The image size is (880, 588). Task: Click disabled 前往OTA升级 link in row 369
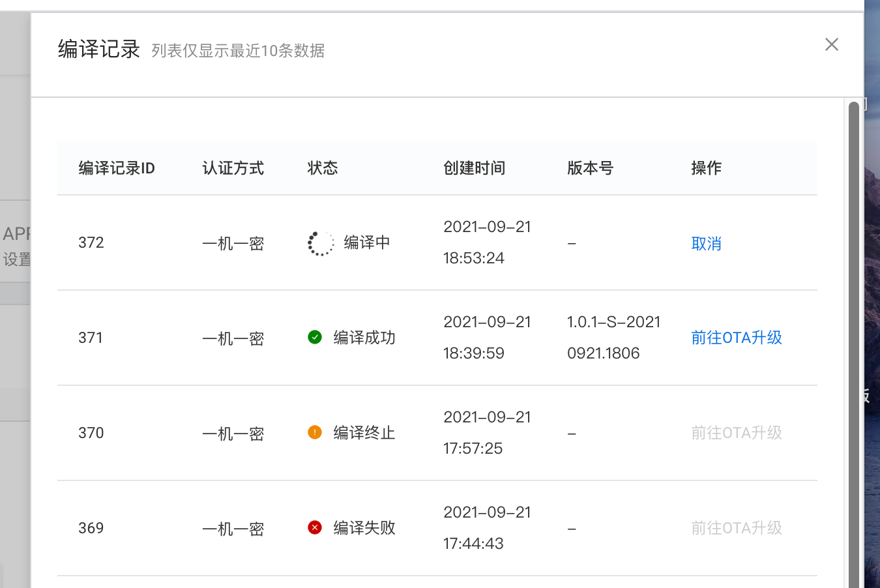coord(736,527)
